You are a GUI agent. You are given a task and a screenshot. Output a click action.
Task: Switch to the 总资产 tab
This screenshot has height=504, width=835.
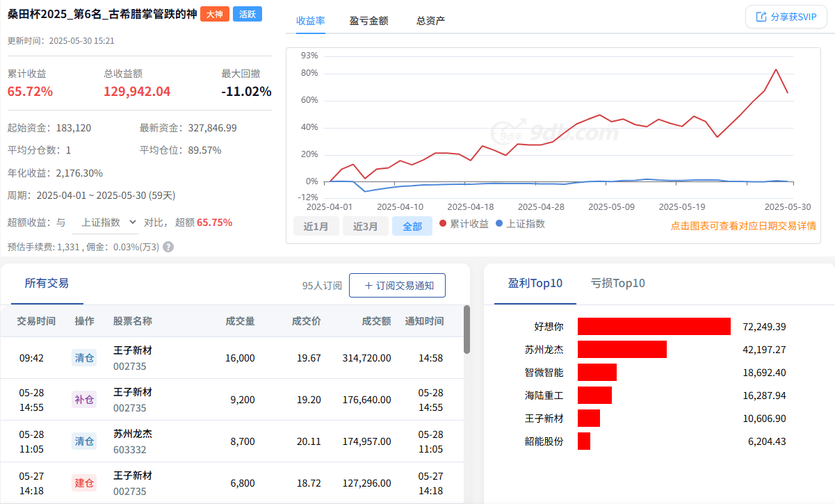(x=430, y=20)
